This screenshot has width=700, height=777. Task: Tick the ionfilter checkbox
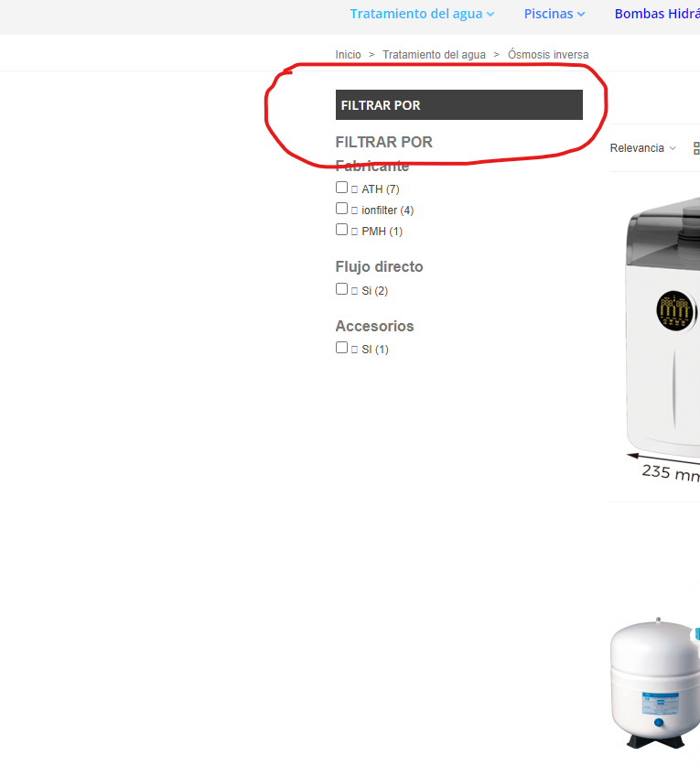(x=341, y=209)
